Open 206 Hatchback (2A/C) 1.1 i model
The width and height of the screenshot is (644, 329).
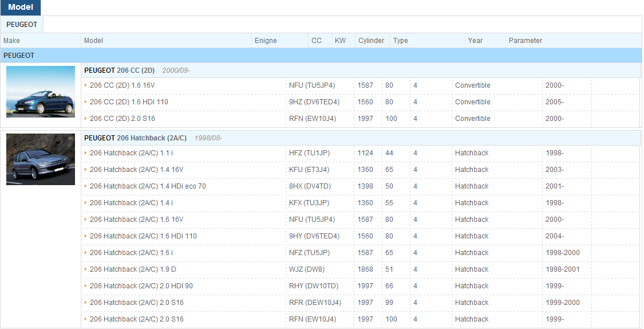(x=132, y=153)
